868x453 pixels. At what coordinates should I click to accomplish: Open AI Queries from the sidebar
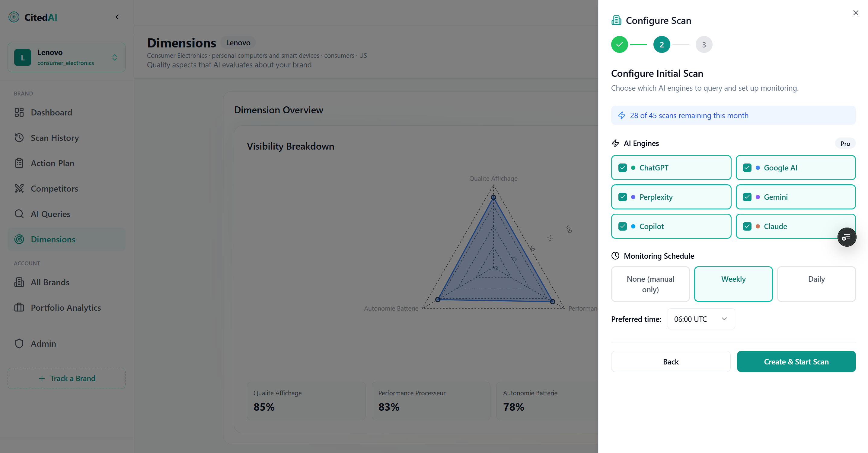(x=50, y=214)
